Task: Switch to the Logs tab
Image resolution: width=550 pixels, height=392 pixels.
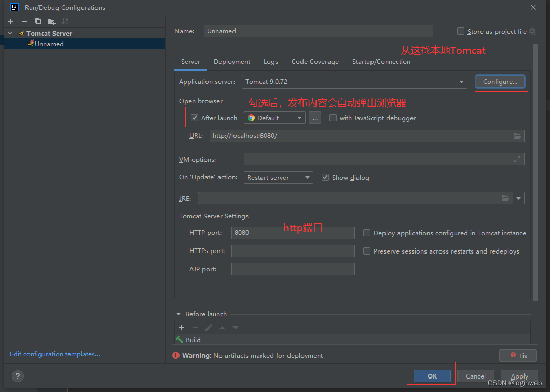Action: coord(270,62)
